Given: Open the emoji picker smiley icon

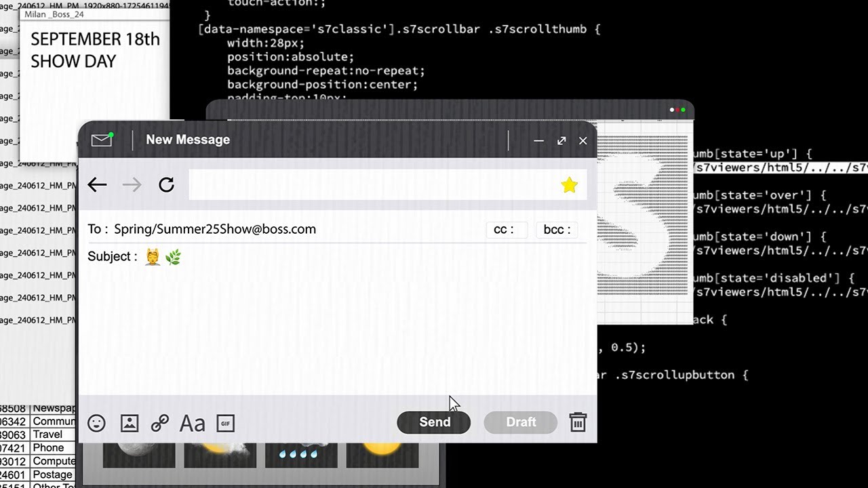Looking at the screenshot, I should tap(96, 424).
